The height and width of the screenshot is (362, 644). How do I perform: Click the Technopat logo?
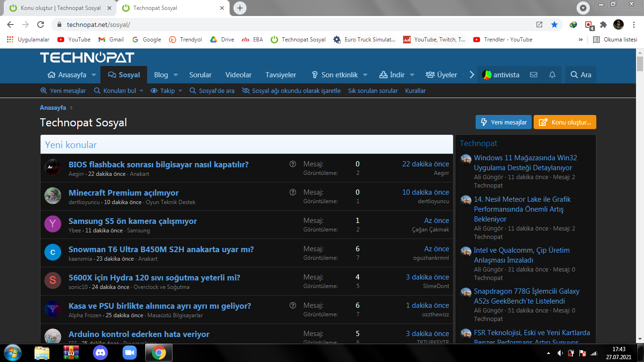pyautogui.click(x=87, y=58)
